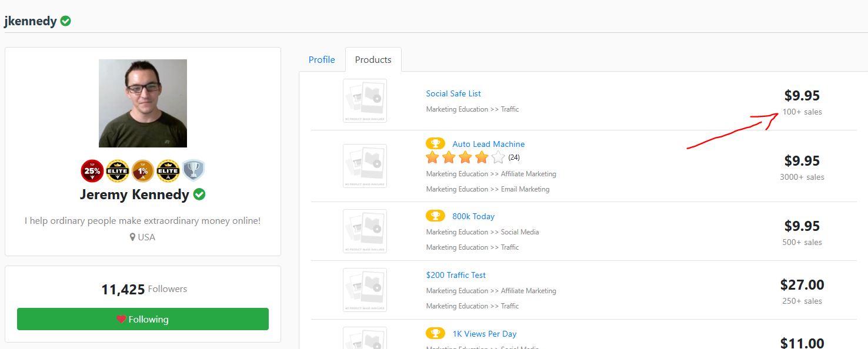Click the silver trophy shield badge

pyautogui.click(x=193, y=170)
